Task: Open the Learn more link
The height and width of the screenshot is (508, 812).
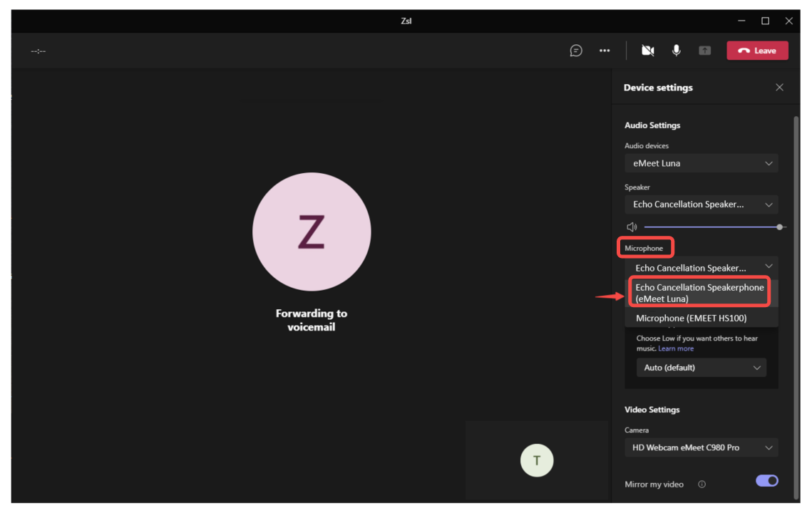Action: click(x=676, y=348)
